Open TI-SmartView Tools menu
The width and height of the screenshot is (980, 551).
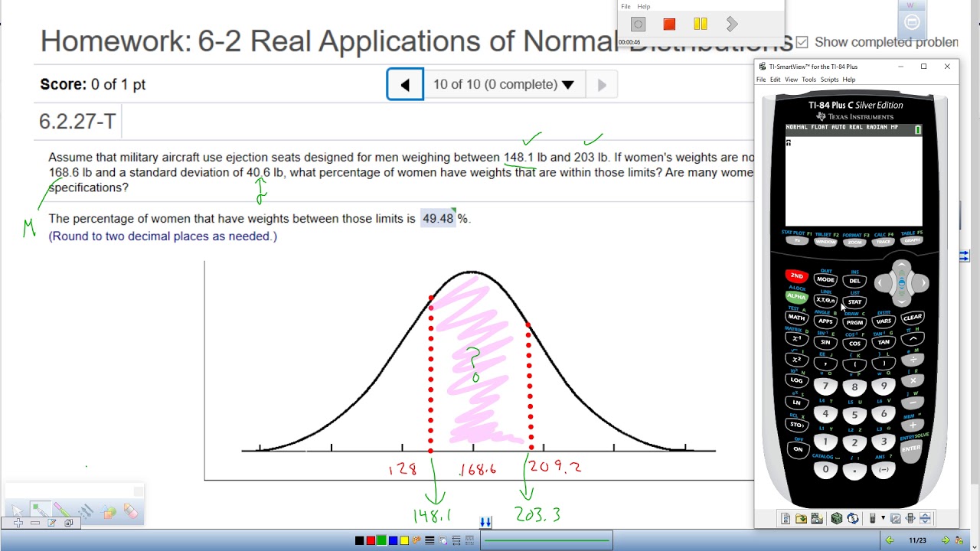tap(808, 80)
